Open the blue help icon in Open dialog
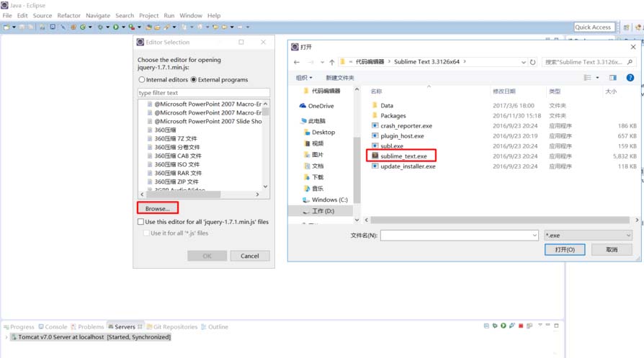 point(630,78)
